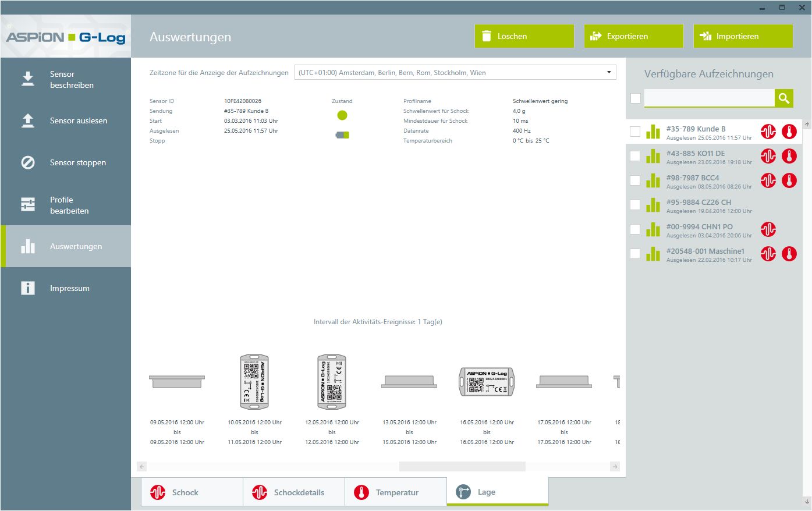Screen dimensions: 812x511
Task: Click the Profile bearbeiten sliders icon
Action: click(x=28, y=204)
